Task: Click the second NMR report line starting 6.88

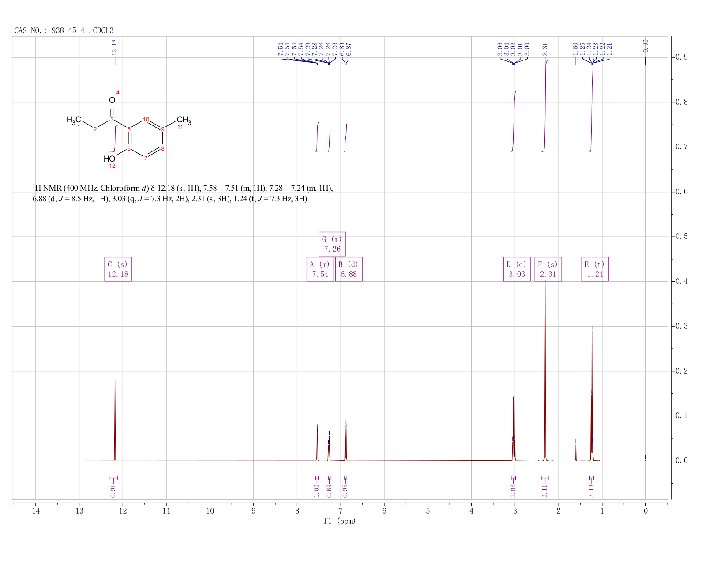Action: coord(171,199)
